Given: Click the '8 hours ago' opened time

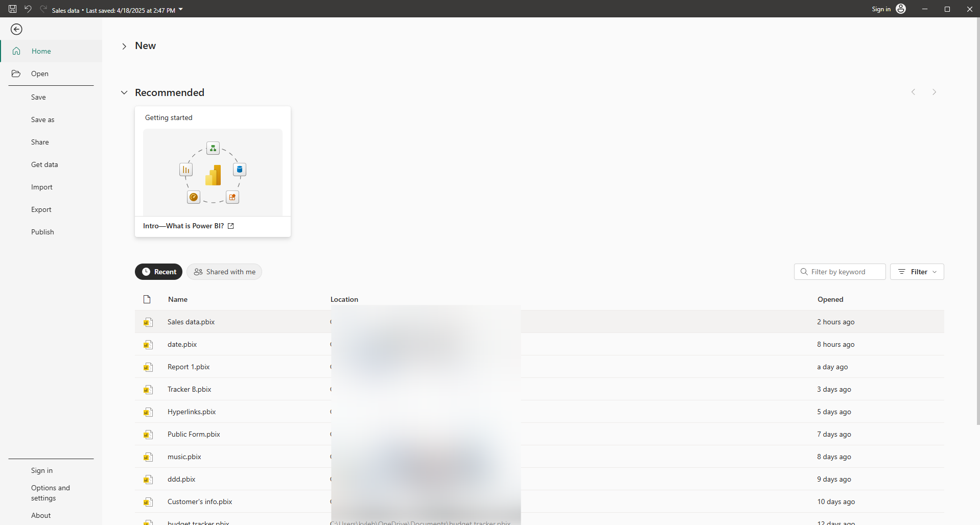Looking at the screenshot, I should point(835,344).
